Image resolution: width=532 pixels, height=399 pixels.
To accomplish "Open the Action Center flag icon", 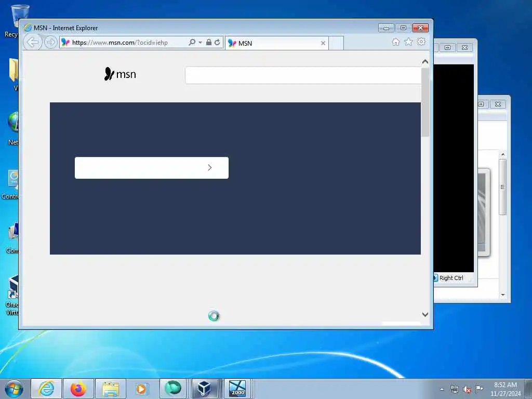I will (x=479, y=389).
